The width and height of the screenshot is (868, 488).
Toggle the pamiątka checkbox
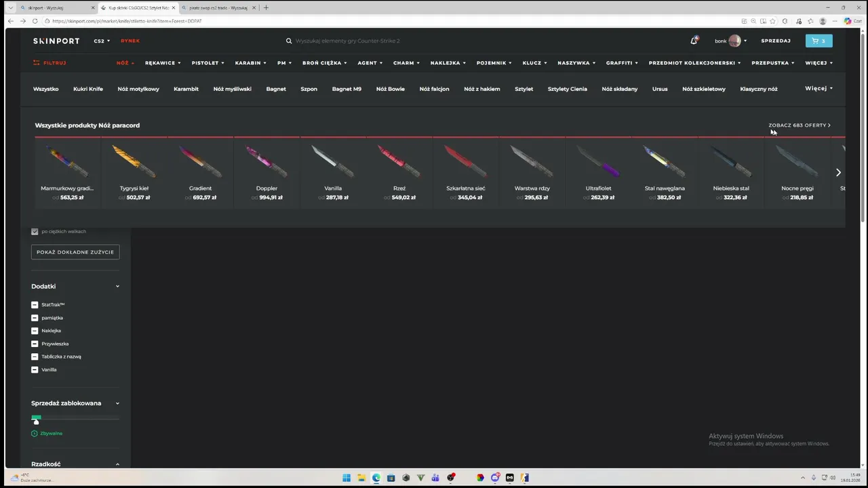coord(35,318)
